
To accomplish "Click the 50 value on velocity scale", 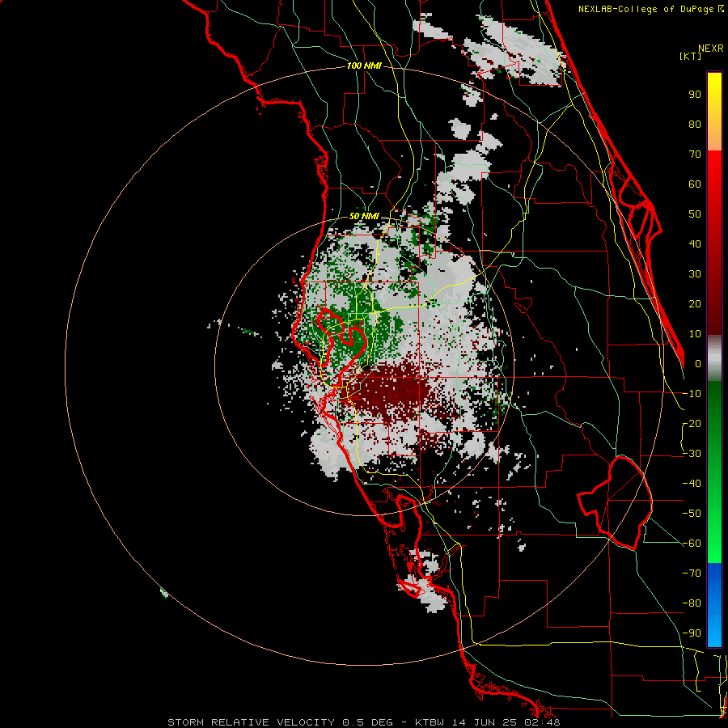I will click(x=695, y=214).
